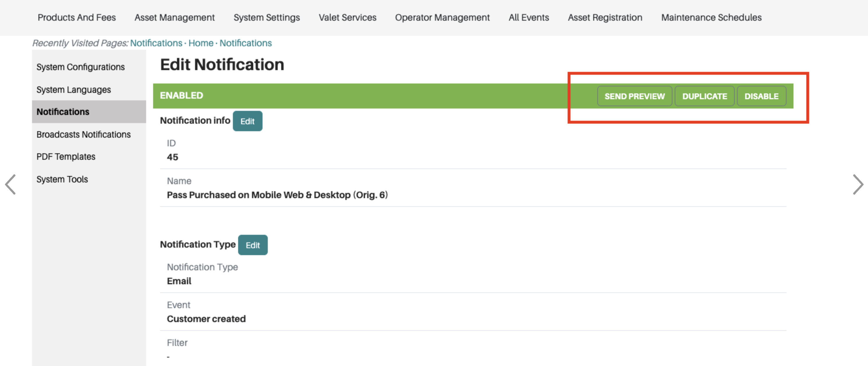Open Operator Management menu

tap(442, 17)
